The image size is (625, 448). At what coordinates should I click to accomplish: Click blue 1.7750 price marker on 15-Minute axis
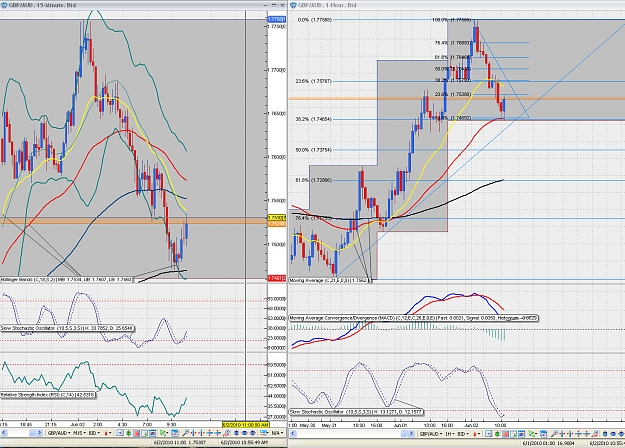277,19
